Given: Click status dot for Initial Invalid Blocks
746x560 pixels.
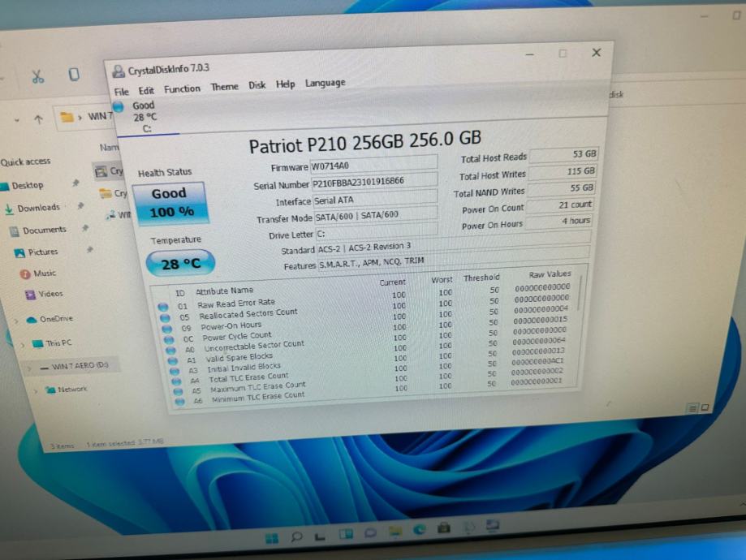Looking at the screenshot, I should pyautogui.click(x=175, y=371).
